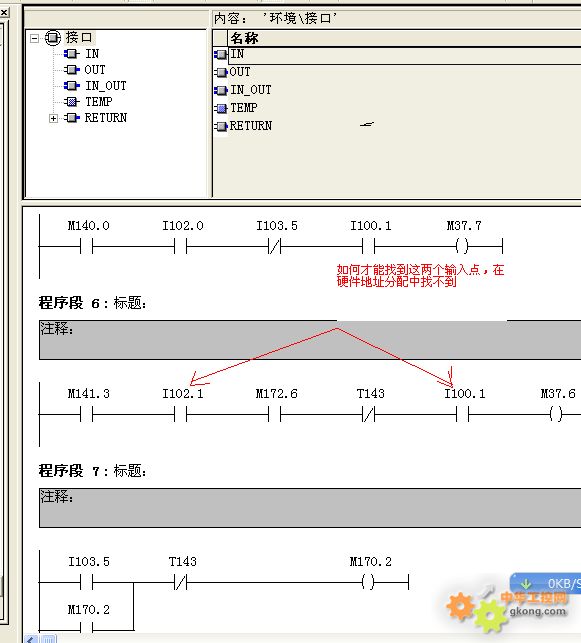
Task: Select the RETURN row in name table
Action: pos(397,126)
